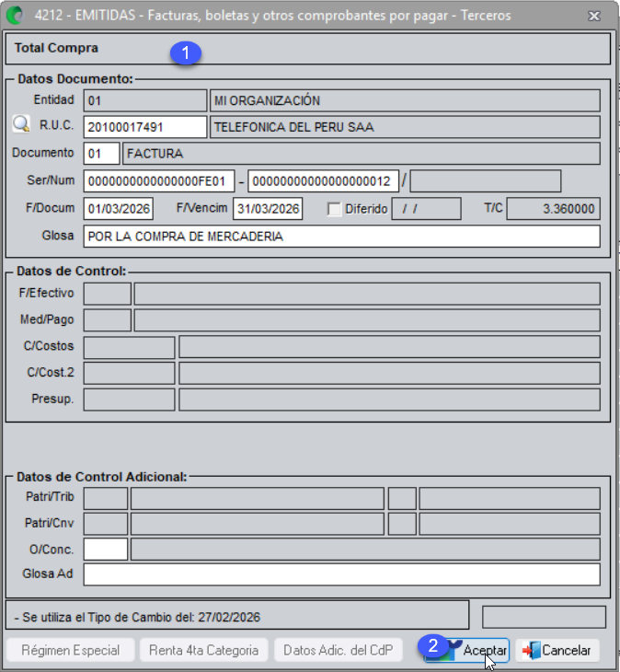Image resolution: width=620 pixels, height=672 pixels.
Task: Click the F/Vencim date field 31/03/2026
Action: [x=268, y=209]
